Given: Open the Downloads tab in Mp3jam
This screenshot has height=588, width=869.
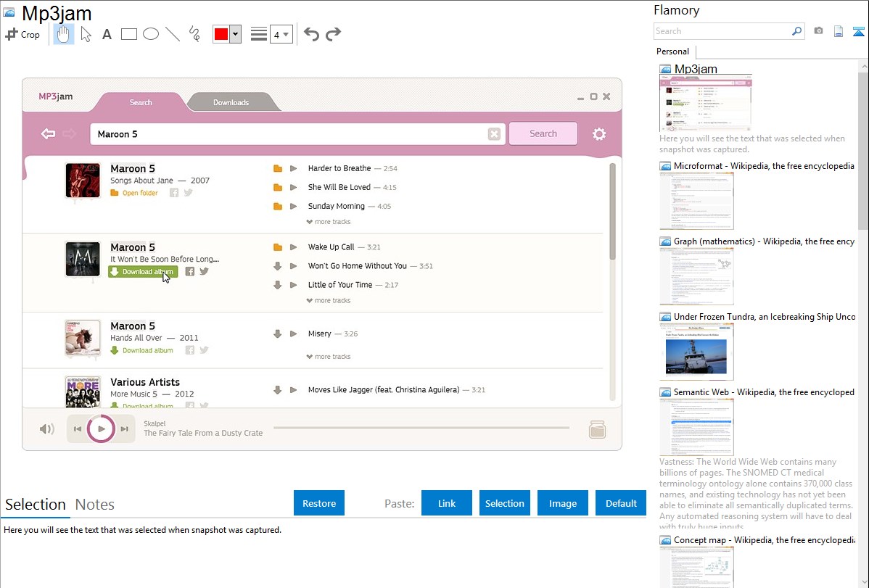Looking at the screenshot, I should tap(231, 102).
